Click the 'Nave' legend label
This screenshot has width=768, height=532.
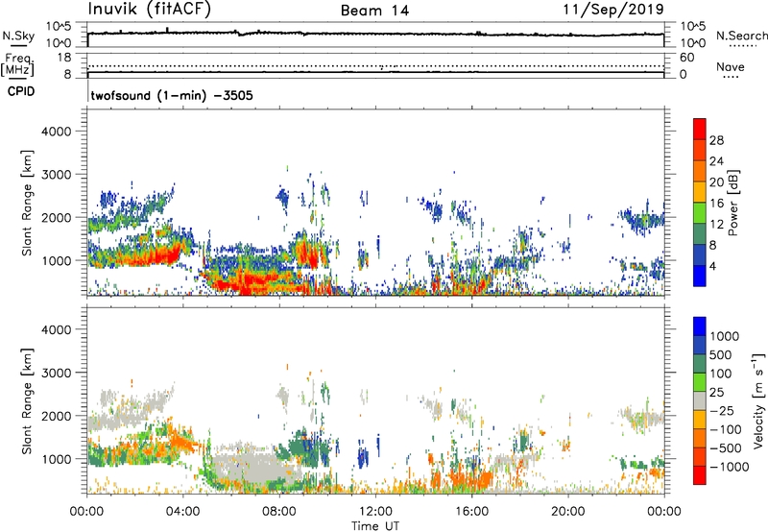tap(731, 67)
